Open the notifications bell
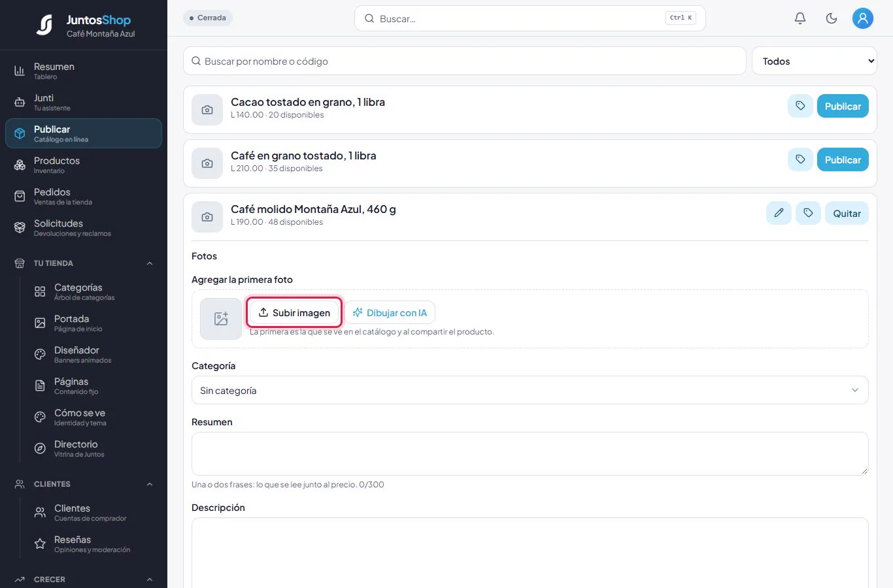893x588 pixels. 800,18
